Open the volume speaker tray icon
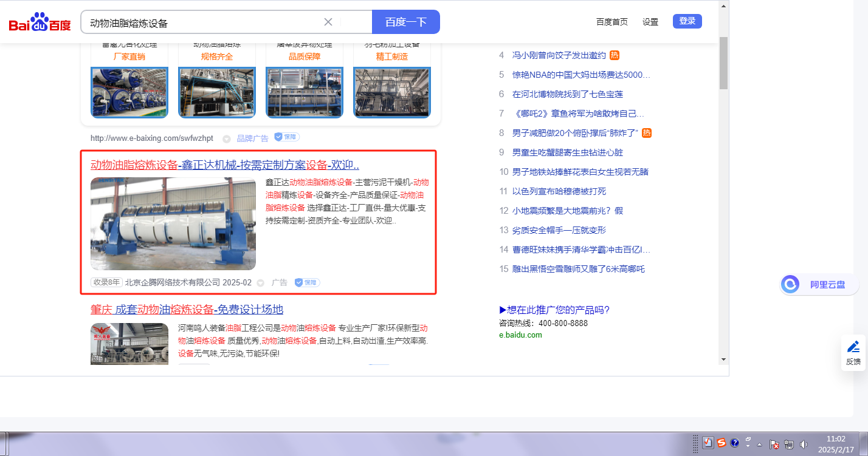The image size is (868, 456). pos(804,444)
